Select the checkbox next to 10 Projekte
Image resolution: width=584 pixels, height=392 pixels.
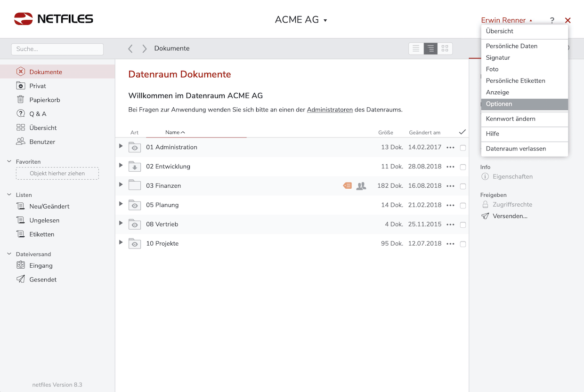click(463, 244)
